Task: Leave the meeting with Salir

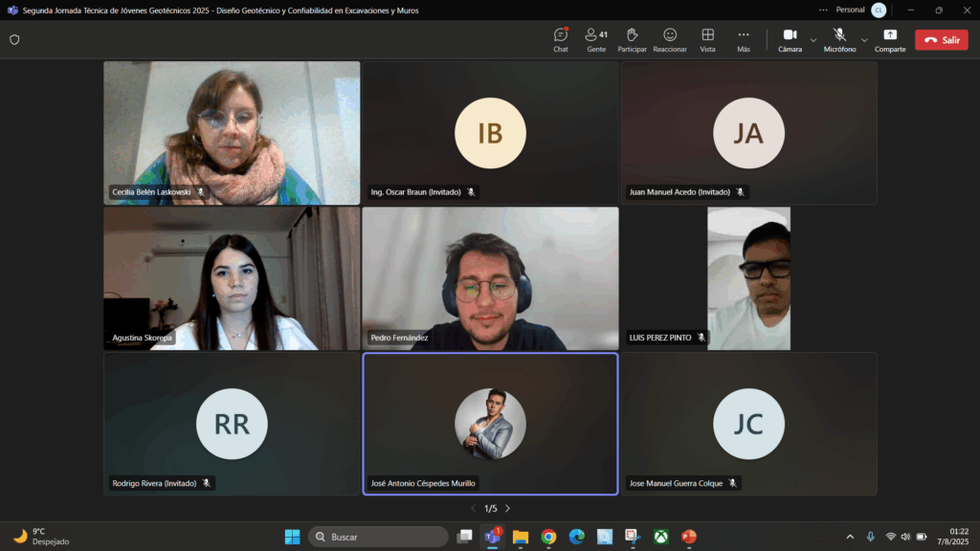Action: click(x=941, y=40)
